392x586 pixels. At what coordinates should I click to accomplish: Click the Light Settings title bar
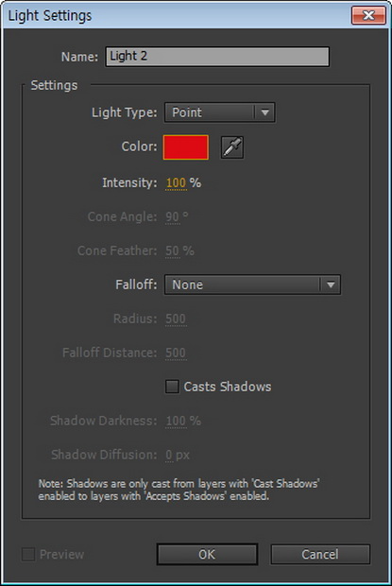178,15
